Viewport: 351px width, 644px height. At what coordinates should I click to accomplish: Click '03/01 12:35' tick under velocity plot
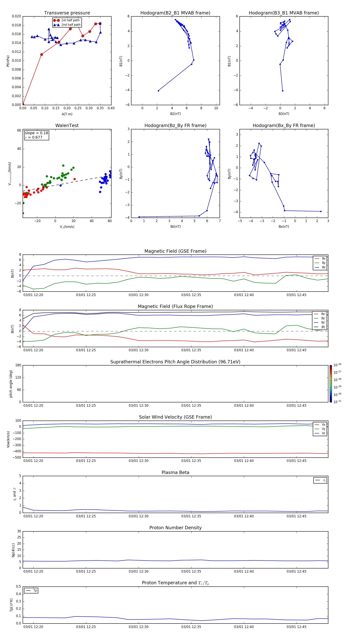click(191, 461)
